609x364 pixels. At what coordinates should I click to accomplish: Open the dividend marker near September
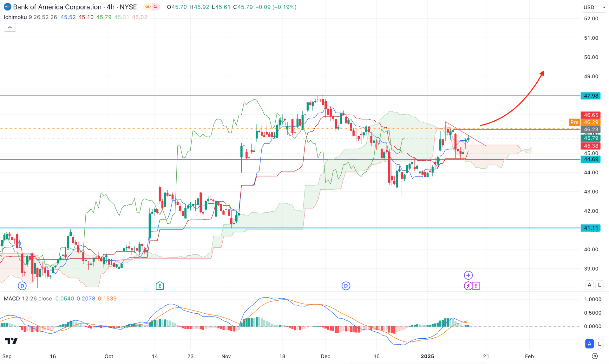(x=22, y=286)
